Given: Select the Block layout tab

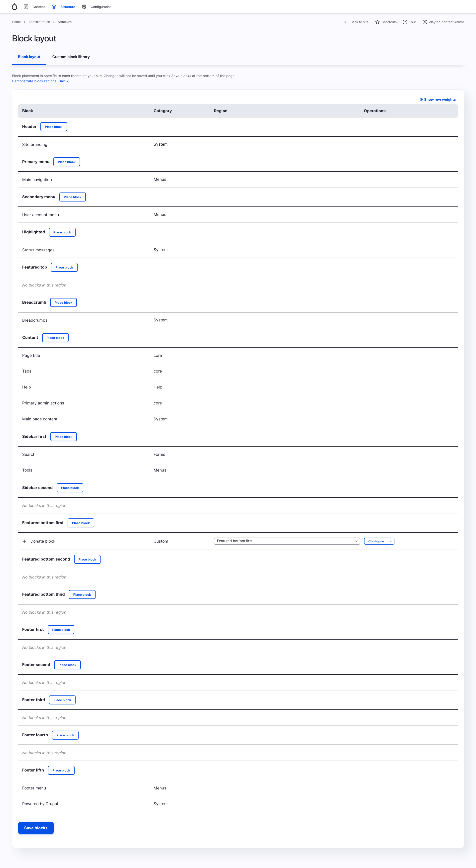Looking at the screenshot, I should 29,57.
